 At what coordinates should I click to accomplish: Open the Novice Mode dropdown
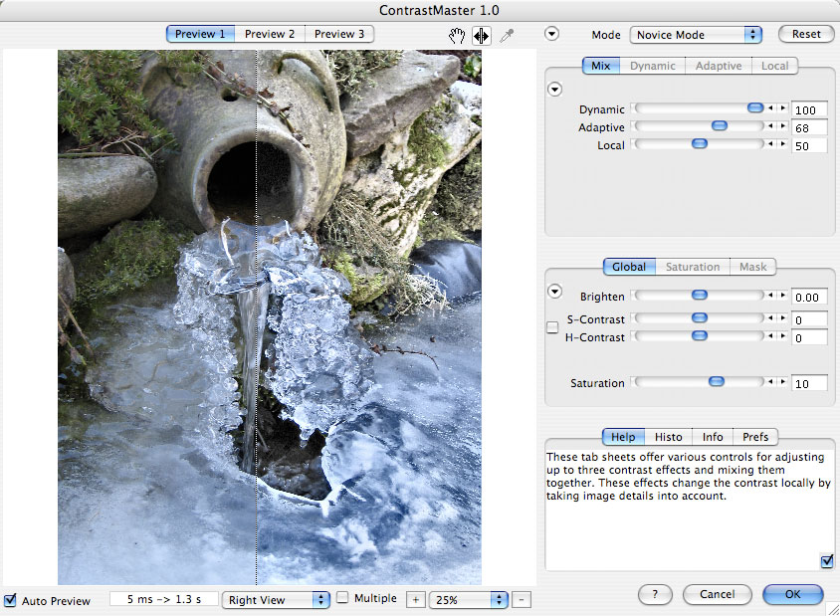(x=696, y=34)
